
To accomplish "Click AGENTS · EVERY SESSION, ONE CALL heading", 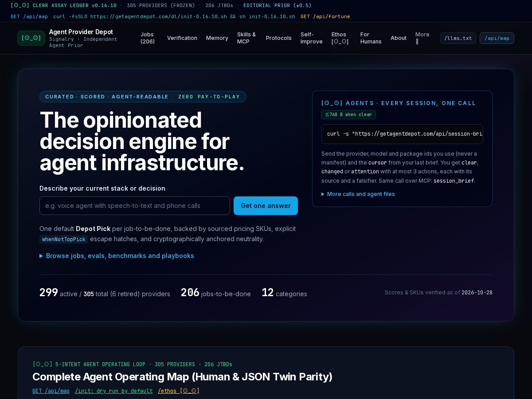I will pos(399,103).
